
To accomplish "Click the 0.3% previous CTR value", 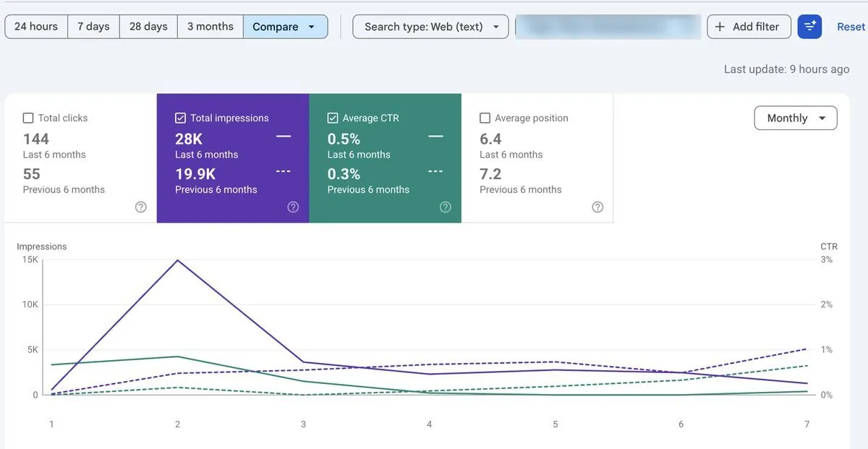I will coord(344,174).
